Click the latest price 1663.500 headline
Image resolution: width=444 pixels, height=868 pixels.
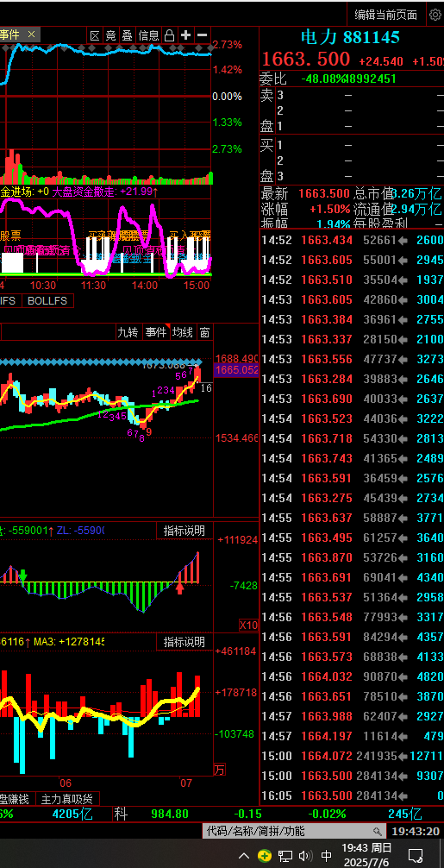[306, 60]
